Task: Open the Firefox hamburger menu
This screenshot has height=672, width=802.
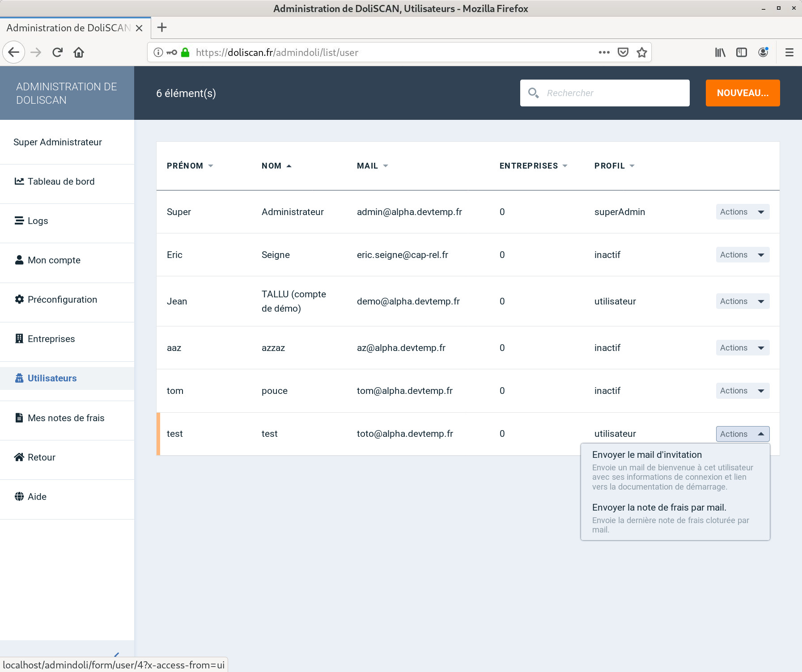Action: [789, 52]
